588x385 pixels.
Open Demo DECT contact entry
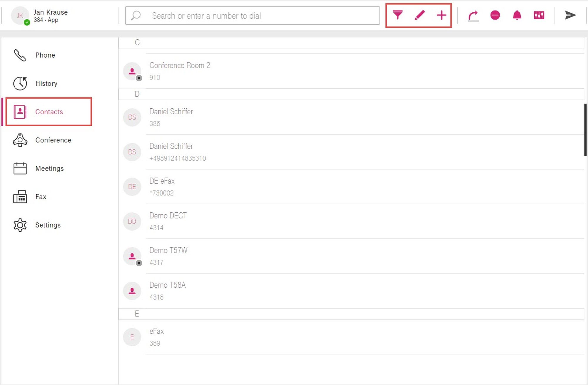pyautogui.click(x=168, y=221)
